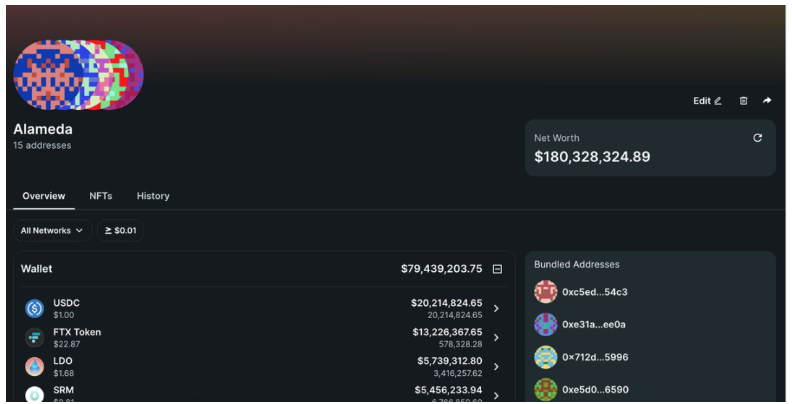Image resolution: width=792 pixels, height=404 pixels.
Task: Open the All Networks dropdown
Action: [x=53, y=230]
